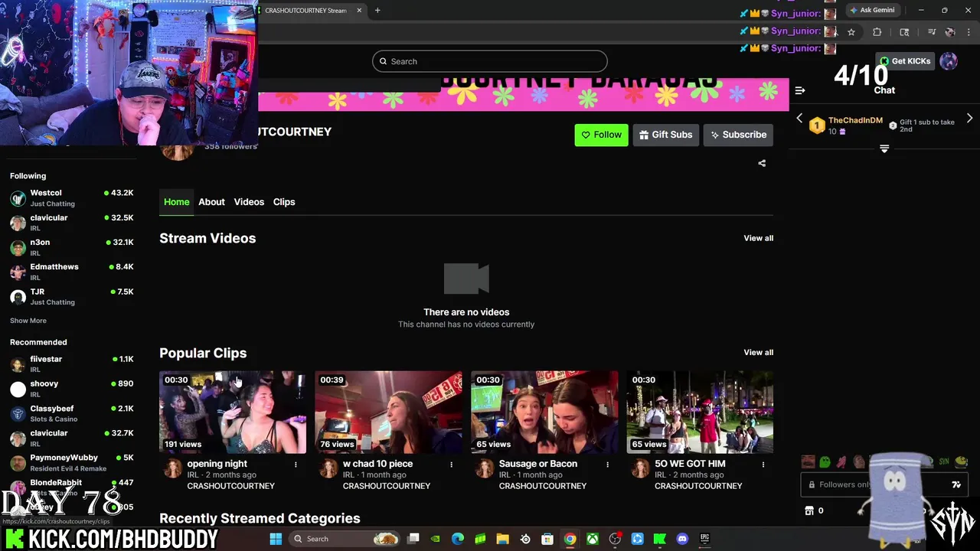Open PaymoneyWubby in Recommended list
The image size is (980, 551).
[x=71, y=462]
